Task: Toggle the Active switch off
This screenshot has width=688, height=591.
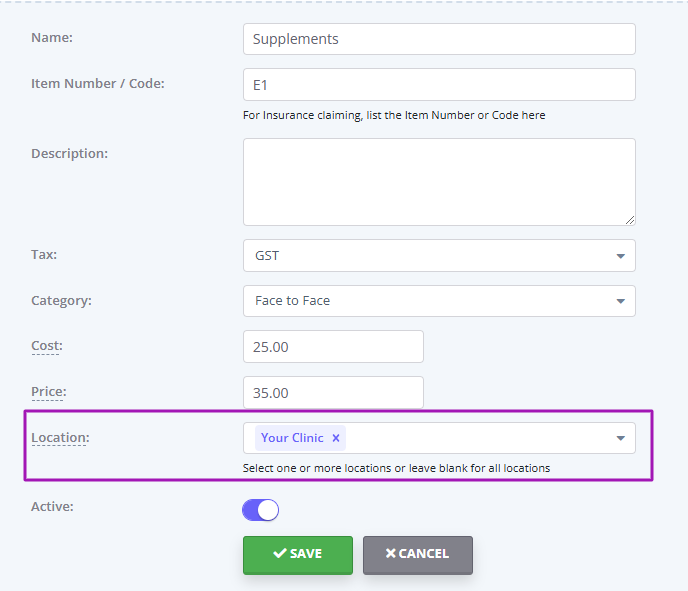Action: pyautogui.click(x=261, y=510)
